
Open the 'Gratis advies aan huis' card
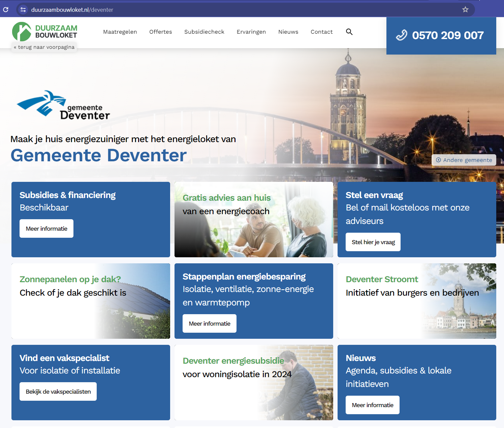(x=254, y=220)
